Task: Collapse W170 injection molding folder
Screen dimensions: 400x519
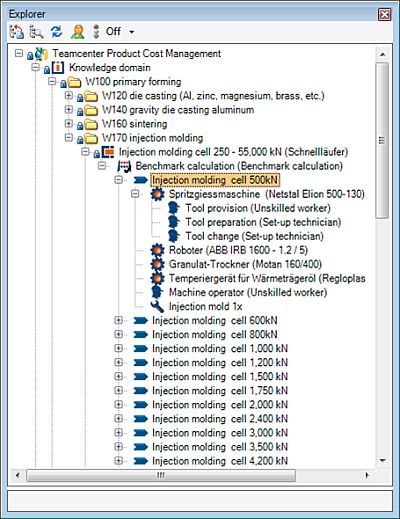Action: [69, 138]
